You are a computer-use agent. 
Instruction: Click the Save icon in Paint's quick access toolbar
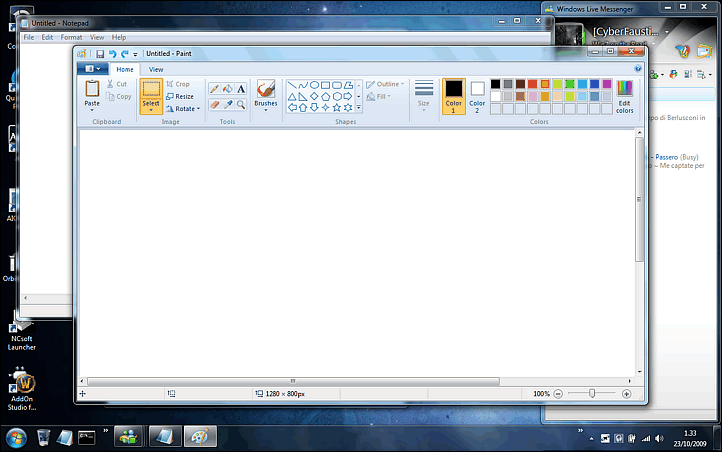100,54
